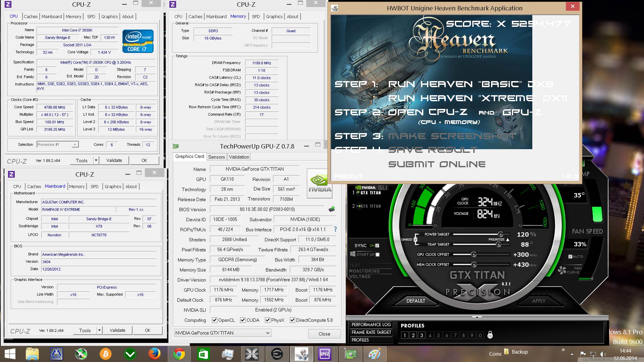Toggle fan AUTO checkbox
Screen dimensions: 644x362
click(x=570, y=256)
